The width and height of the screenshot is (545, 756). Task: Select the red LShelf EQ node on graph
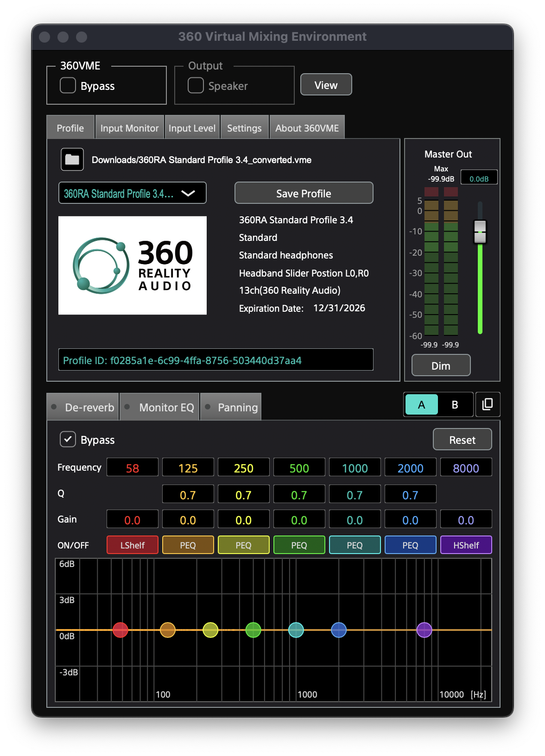click(120, 630)
